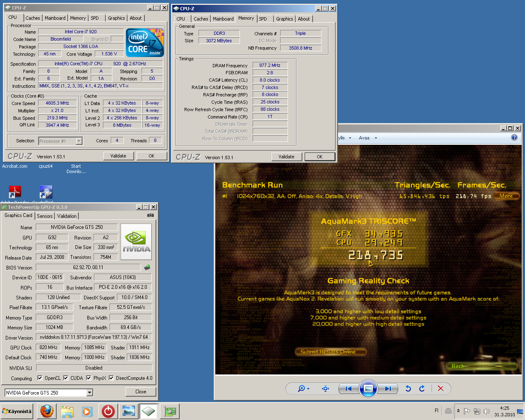Click the BIOS Version field in GPU-Z
Image resolution: width=525 pixels, height=420 pixels.
pos(88,267)
